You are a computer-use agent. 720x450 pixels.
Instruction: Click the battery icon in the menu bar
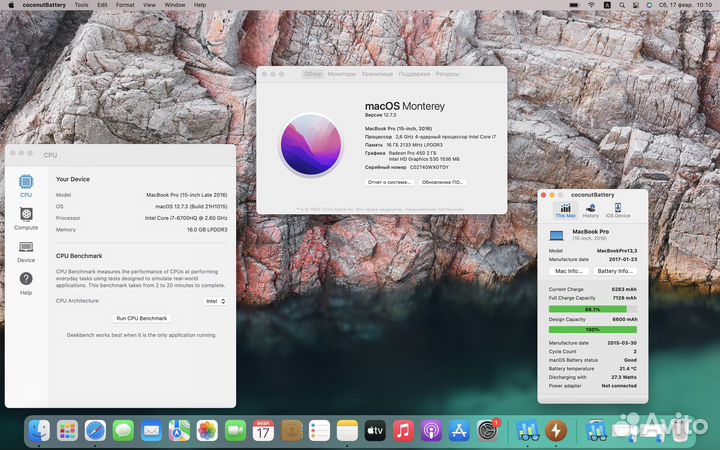[574, 5]
